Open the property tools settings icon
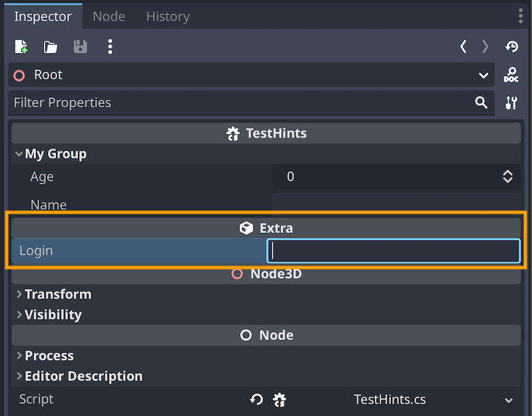The width and height of the screenshot is (532, 416). click(x=511, y=103)
